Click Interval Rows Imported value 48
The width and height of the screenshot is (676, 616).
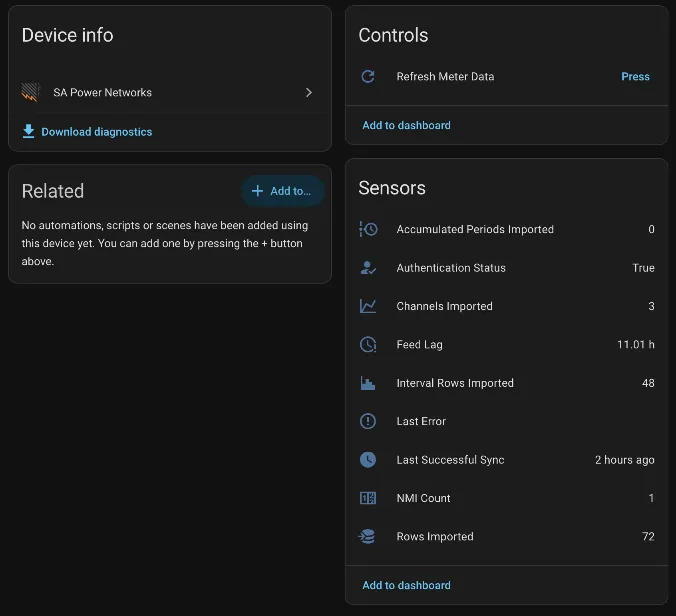[648, 383]
